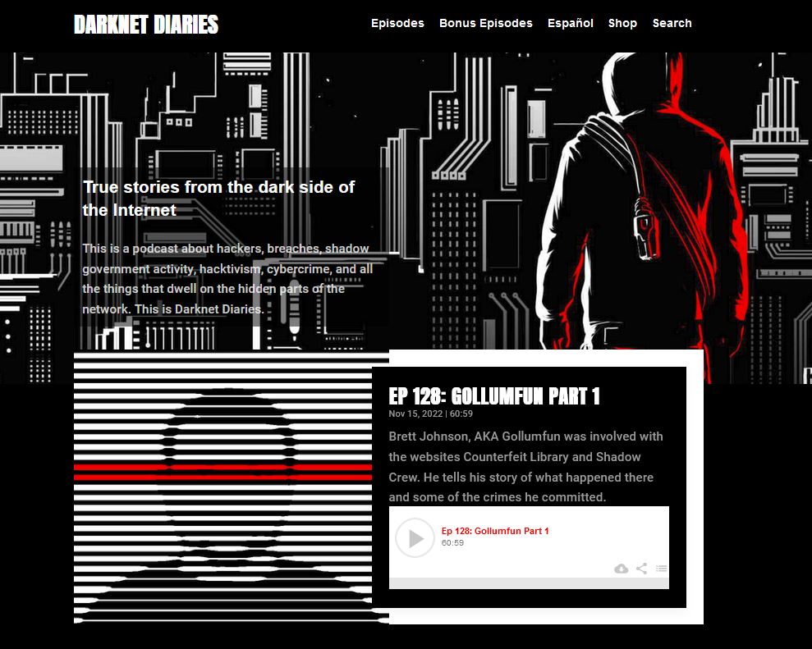Download the episode via cloud icon
Viewport: 812px width, 649px height.
(621, 569)
